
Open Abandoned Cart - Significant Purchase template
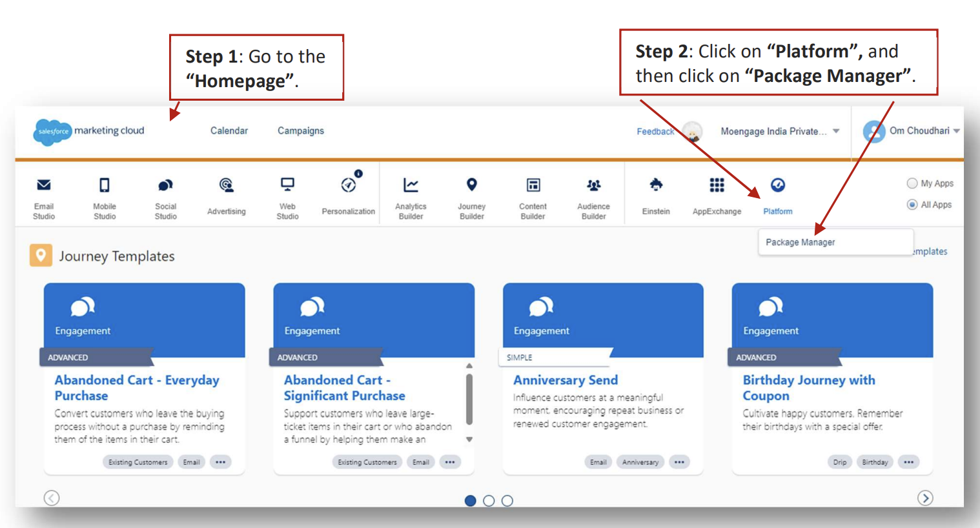click(x=345, y=388)
